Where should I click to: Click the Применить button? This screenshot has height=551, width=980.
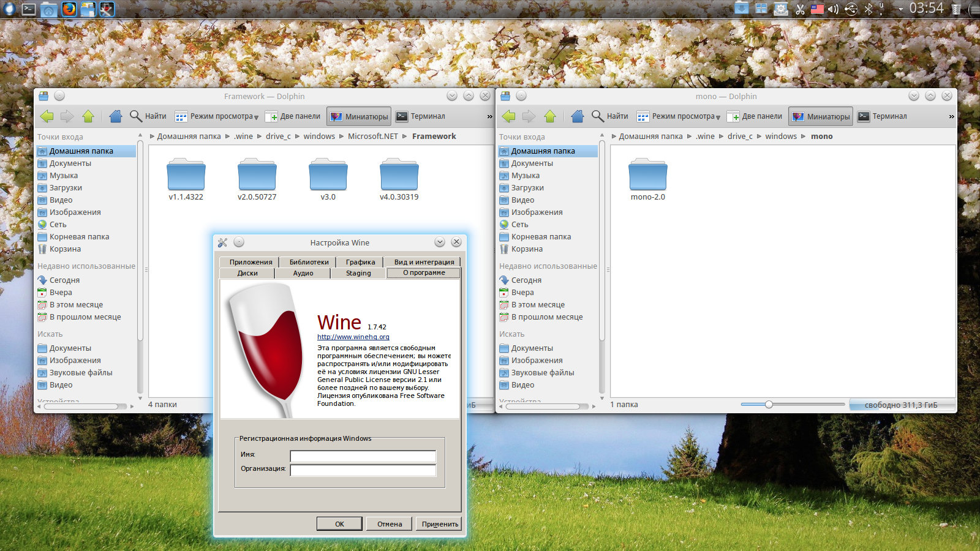(440, 524)
